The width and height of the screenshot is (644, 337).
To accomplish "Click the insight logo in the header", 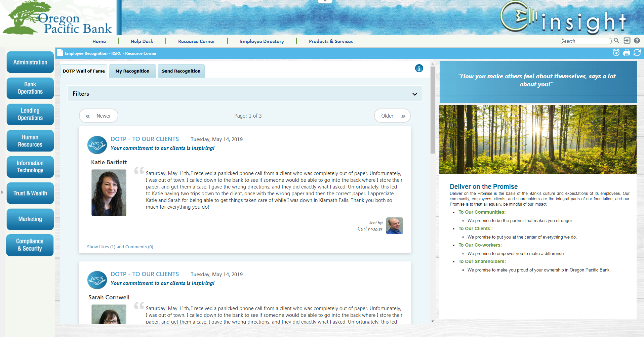I will 563,18.
